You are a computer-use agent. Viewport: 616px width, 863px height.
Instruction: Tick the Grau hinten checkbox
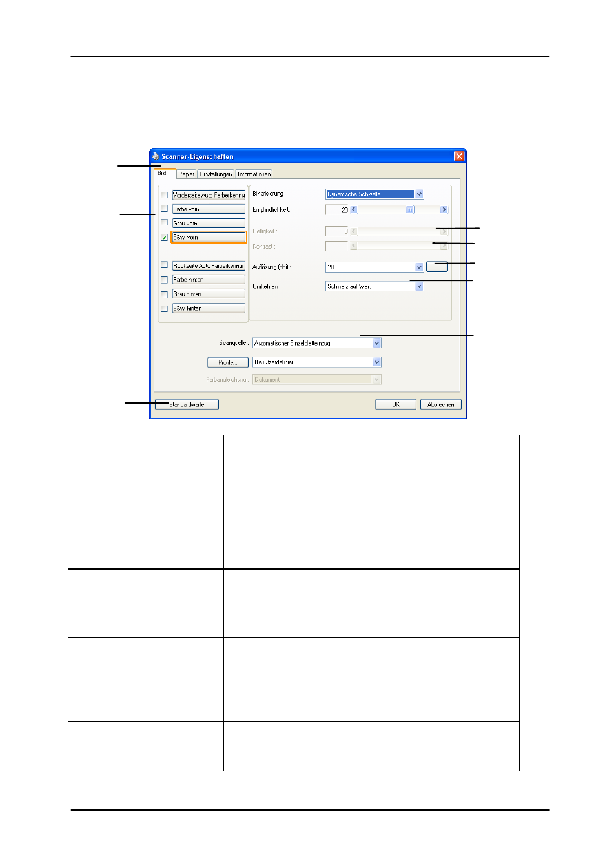coord(165,295)
